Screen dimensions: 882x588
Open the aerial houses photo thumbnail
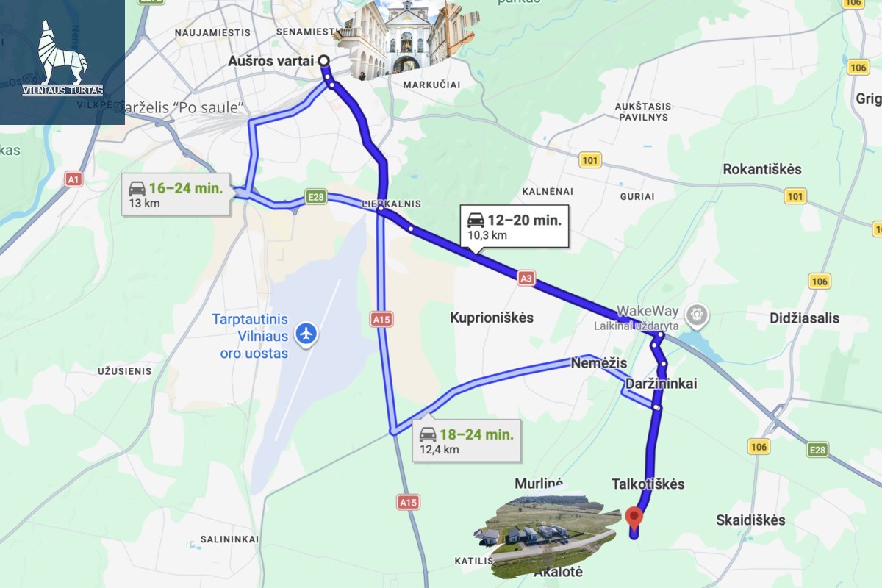(544, 534)
